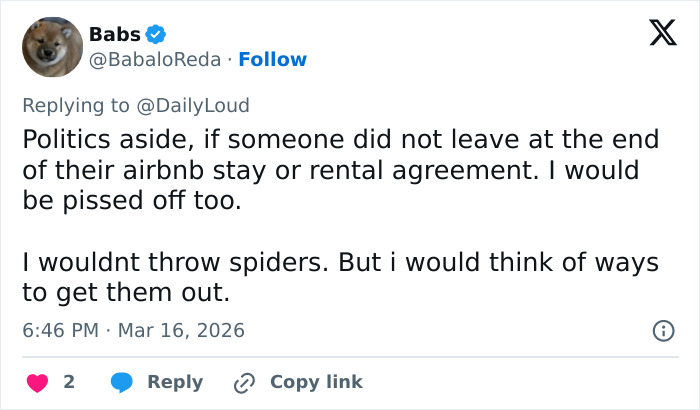Viewport: 700px width, 410px height.
Task: Click the X logo in the corner
Action: [656, 35]
